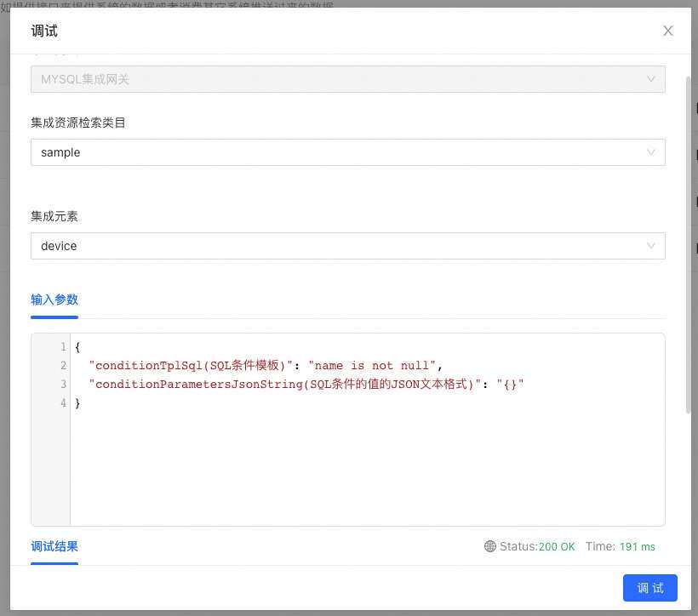Click the globe status icon

point(490,547)
